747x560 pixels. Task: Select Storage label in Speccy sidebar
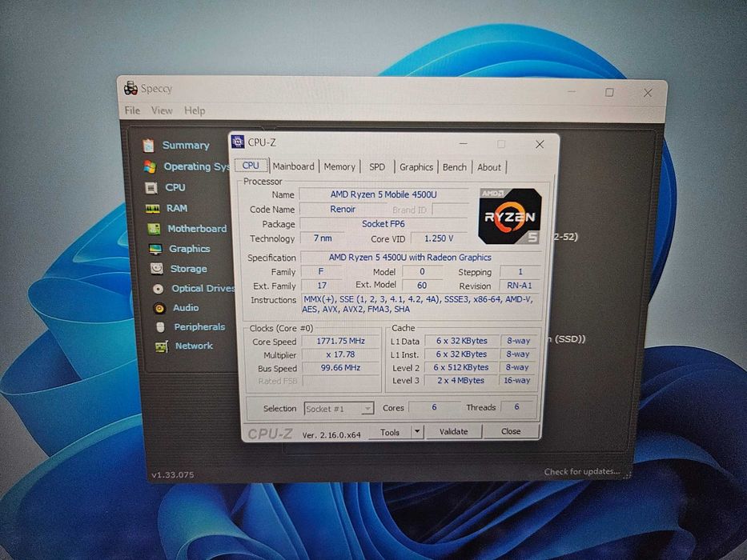point(189,269)
